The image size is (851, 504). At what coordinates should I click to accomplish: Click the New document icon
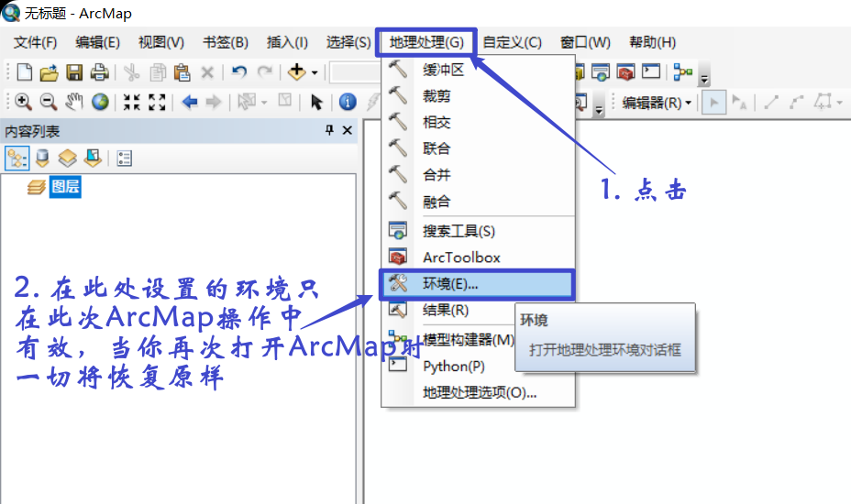coord(25,72)
